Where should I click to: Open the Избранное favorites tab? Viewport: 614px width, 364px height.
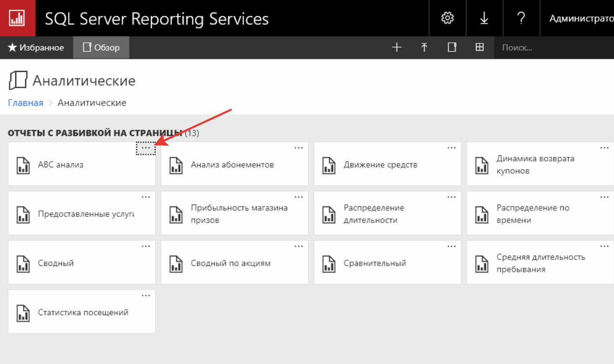pos(36,48)
